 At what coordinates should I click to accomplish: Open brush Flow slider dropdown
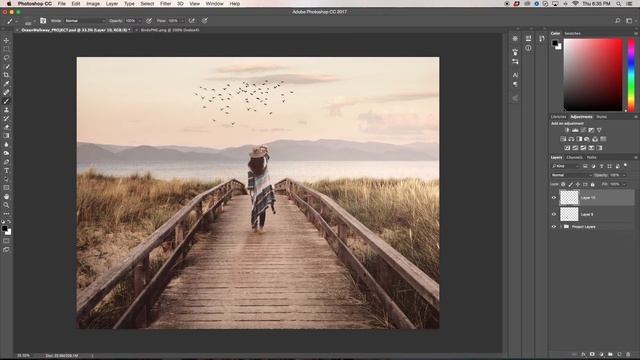pyautogui.click(x=182, y=20)
